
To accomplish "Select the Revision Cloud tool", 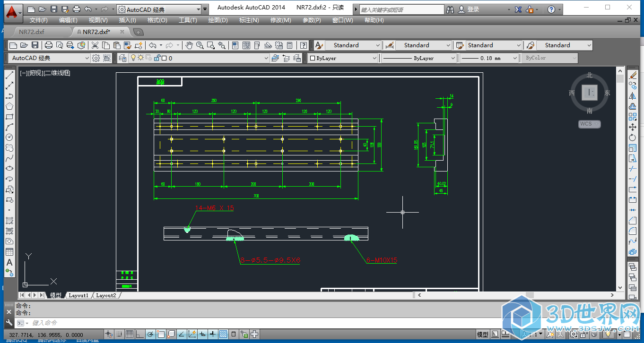I will tap(9, 148).
